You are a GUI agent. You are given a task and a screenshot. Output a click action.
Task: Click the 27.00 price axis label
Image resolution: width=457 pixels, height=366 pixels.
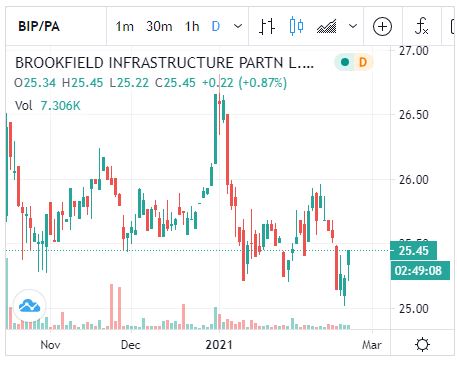(414, 51)
